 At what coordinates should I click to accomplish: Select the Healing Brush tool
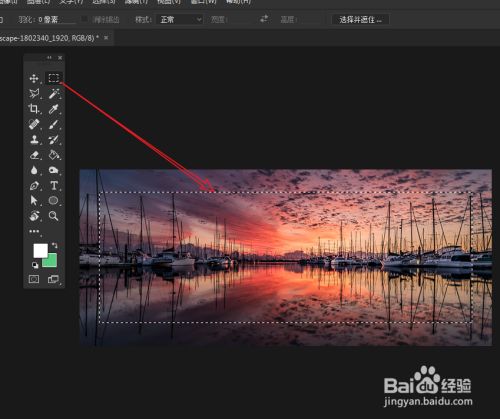34,124
